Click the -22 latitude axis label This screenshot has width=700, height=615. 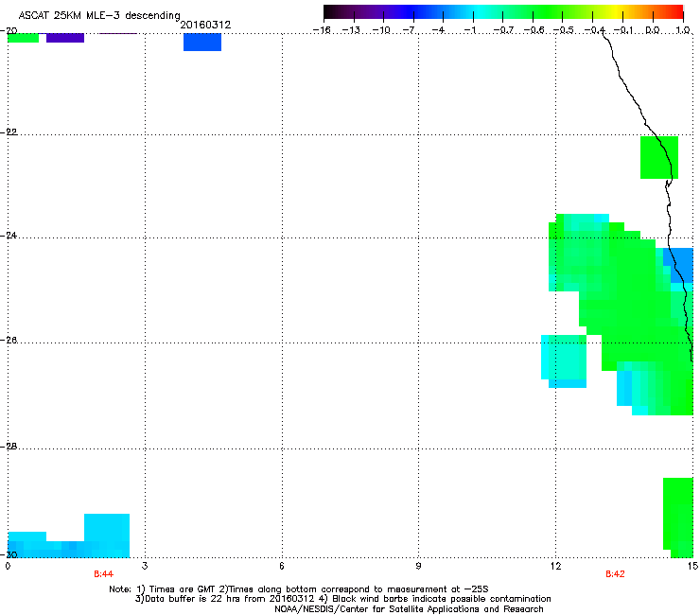(x=9, y=132)
